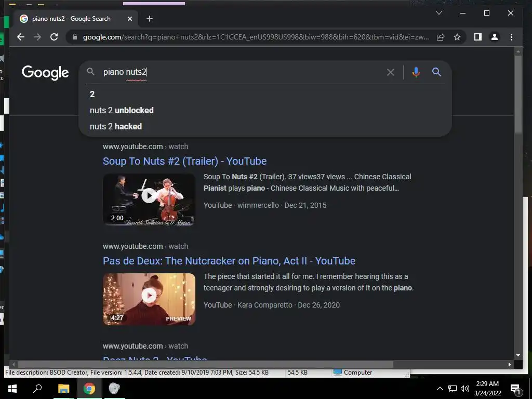Close the 'piano nuts2 - Google Search' tab

click(129, 19)
